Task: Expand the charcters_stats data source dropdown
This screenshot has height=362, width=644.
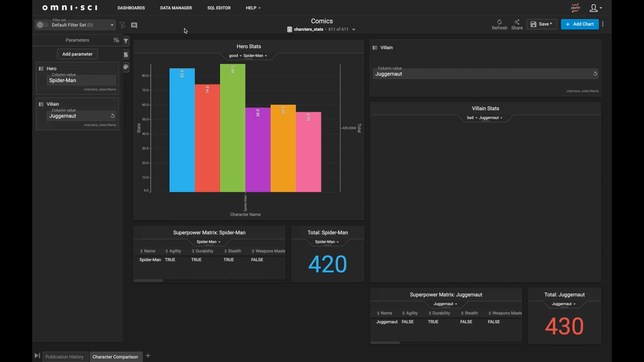Action: pyautogui.click(x=354, y=29)
